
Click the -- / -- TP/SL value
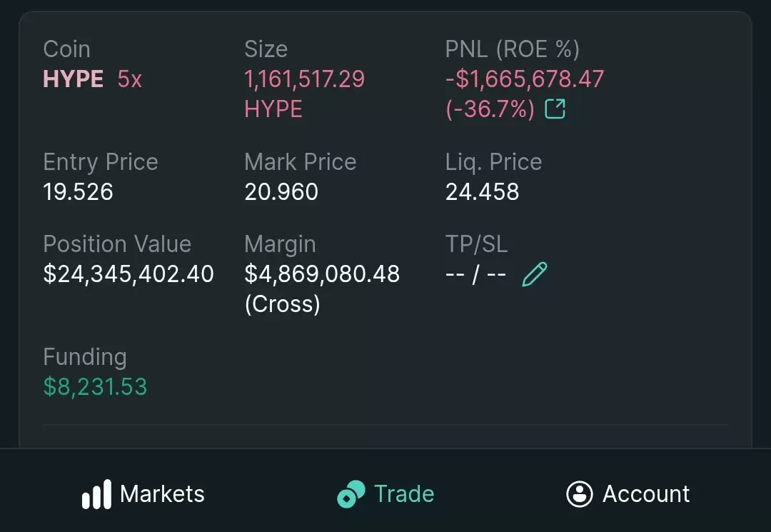click(476, 274)
